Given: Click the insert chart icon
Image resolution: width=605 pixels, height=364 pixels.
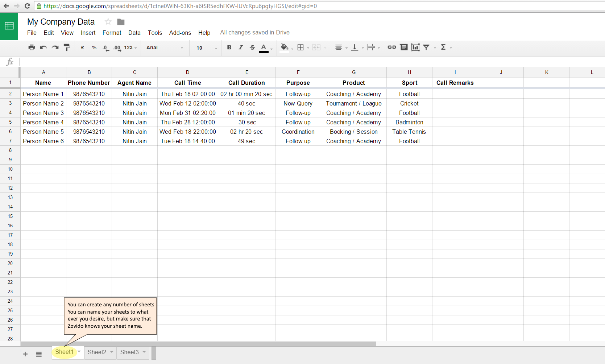Looking at the screenshot, I should click(415, 47).
